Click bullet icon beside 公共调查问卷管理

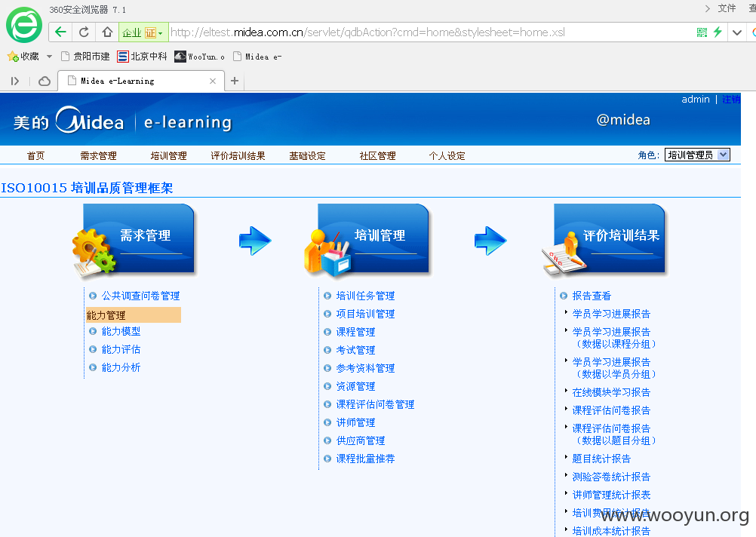[x=93, y=296]
